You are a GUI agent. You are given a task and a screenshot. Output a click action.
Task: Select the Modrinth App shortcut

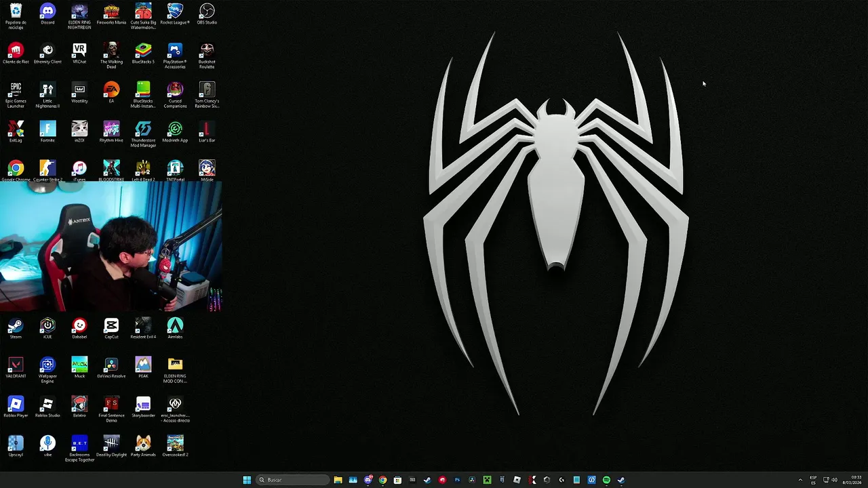175,132
